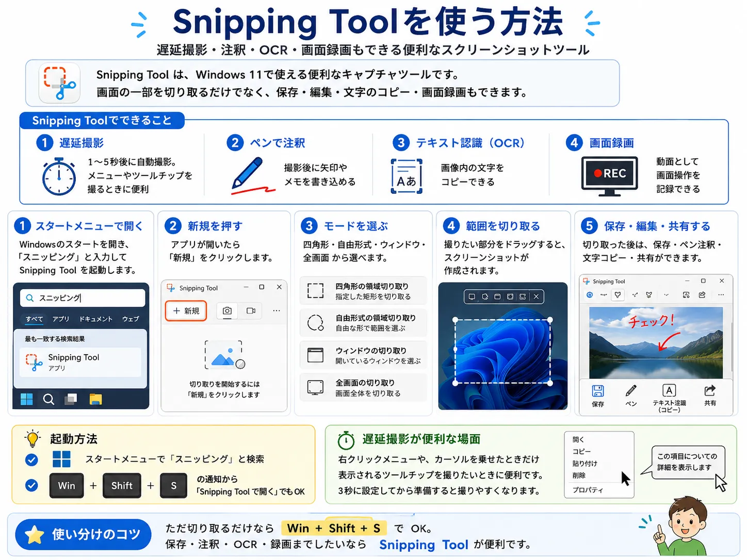This screenshot has width=747, height=560.
Task: Click the 共有 share arrow icon in the bottom bar
Action: [x=710, y=390]
